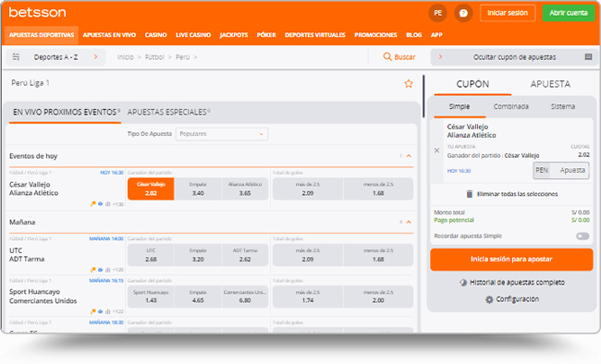
Task: Open +120 more markets for UTC match
Action: click(118, 270)
